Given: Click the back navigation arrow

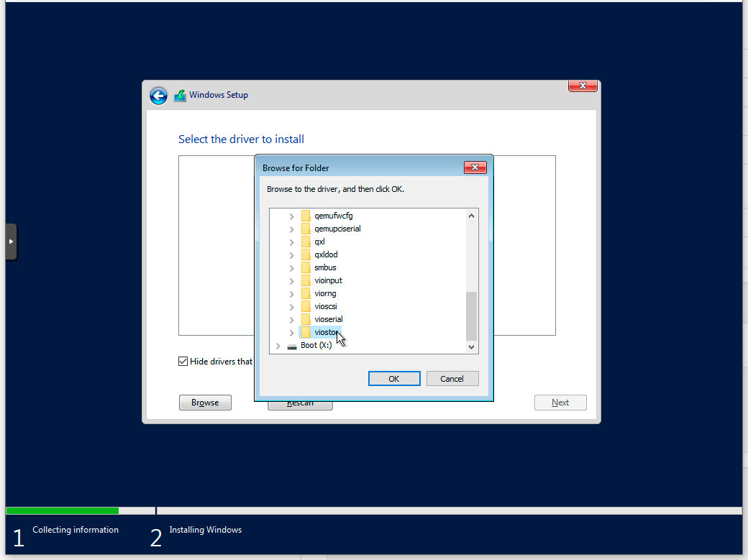Looking at the screenshot, I should pos(158,96).
